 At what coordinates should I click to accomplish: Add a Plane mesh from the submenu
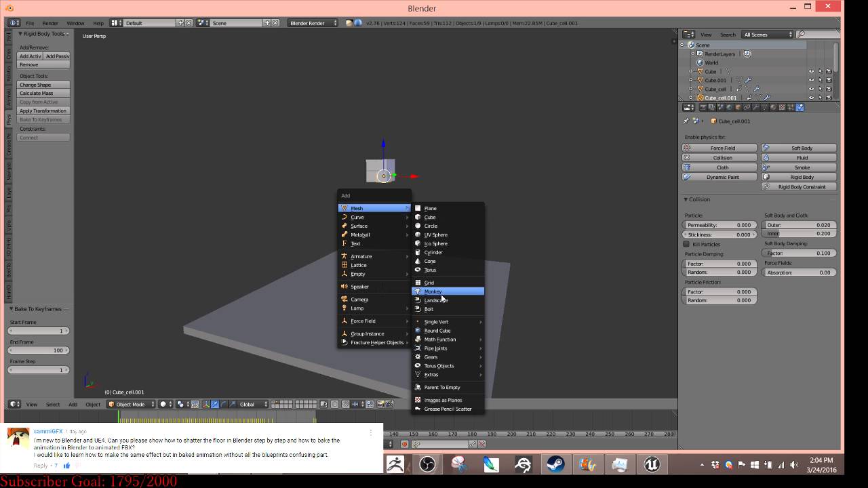click(x=448, y=208)
